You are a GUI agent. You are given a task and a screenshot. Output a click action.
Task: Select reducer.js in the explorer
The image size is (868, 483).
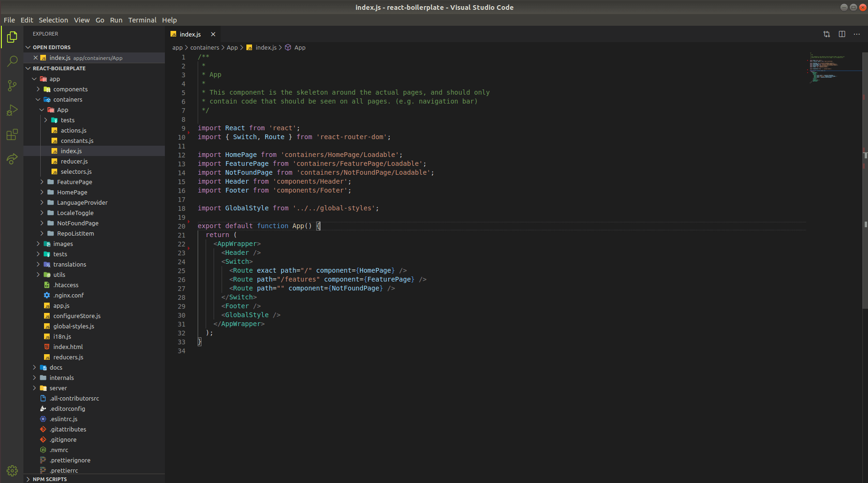[x=74, y=161]
